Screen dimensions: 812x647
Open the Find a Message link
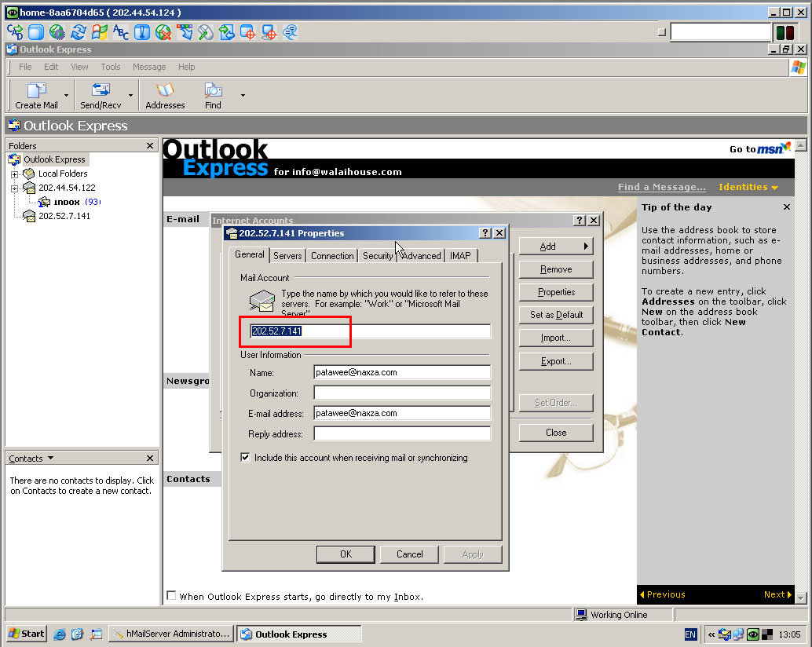(661, 187)
